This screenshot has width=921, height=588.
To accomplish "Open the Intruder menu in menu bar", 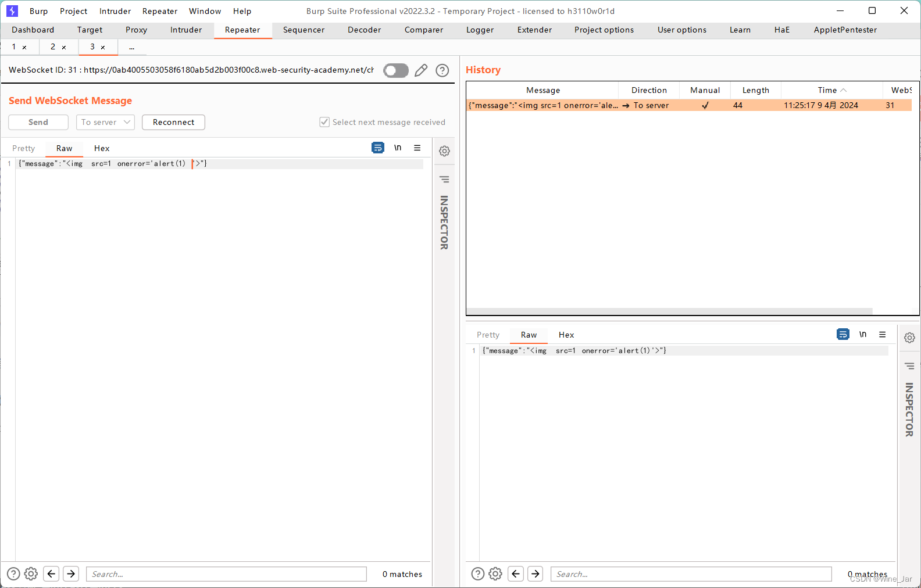I will 115,11.
